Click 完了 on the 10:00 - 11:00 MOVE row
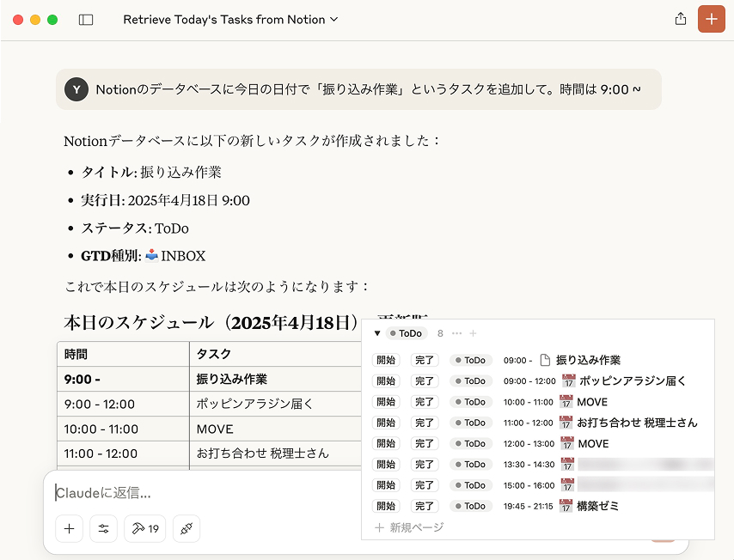 (425, 402)
